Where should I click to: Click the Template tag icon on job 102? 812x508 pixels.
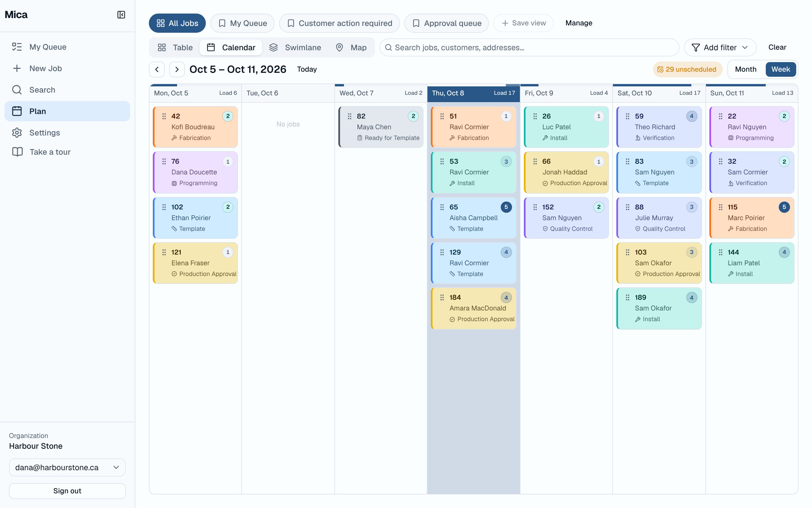click(x=174, y=229)
